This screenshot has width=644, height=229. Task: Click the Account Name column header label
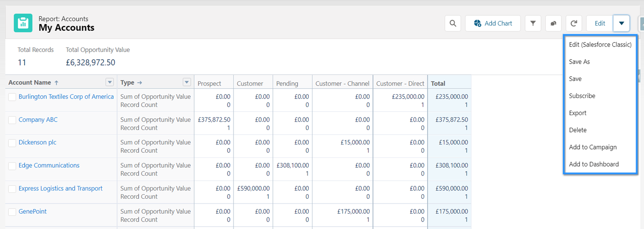[x=30, y=82]
